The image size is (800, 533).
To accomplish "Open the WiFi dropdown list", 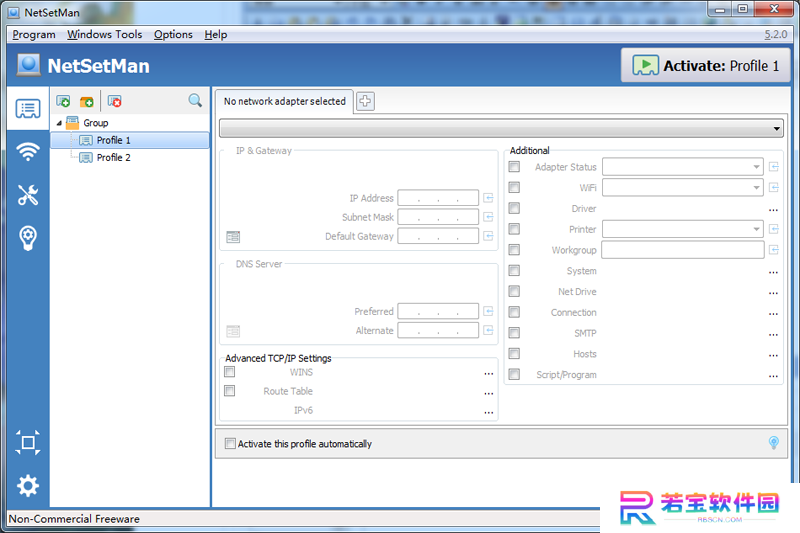I will point(683,188).
